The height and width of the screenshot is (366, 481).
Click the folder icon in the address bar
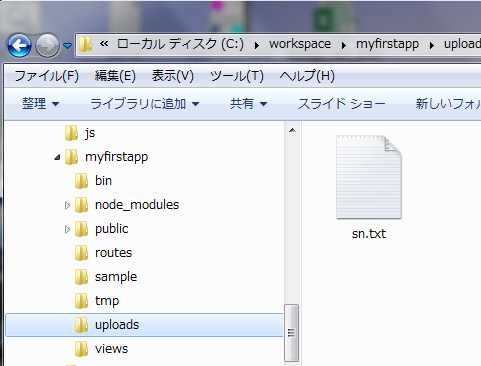point(85,44)
